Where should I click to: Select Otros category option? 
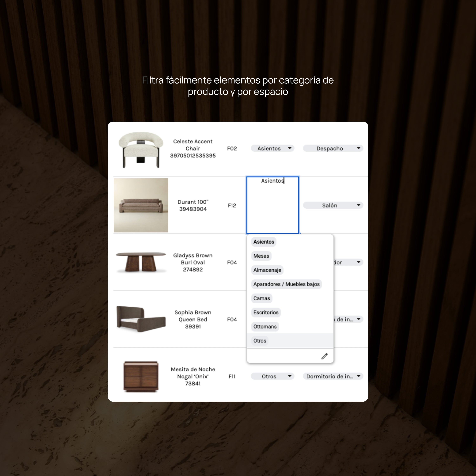[x=260, y=341]
